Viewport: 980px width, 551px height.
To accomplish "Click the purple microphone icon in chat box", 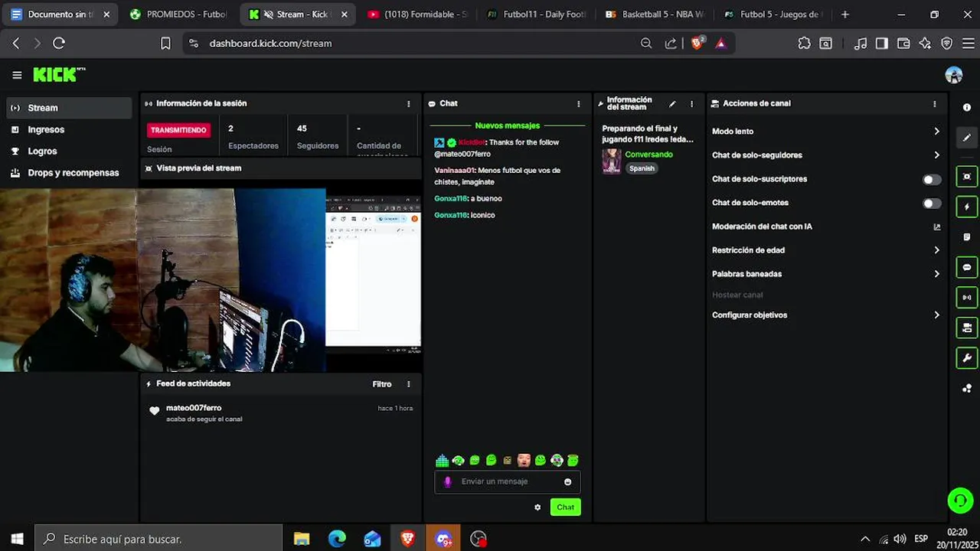I will (x=448, y=481).
